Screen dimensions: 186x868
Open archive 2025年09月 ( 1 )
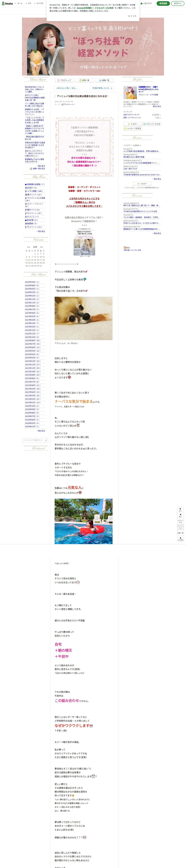tap(32, 282)
